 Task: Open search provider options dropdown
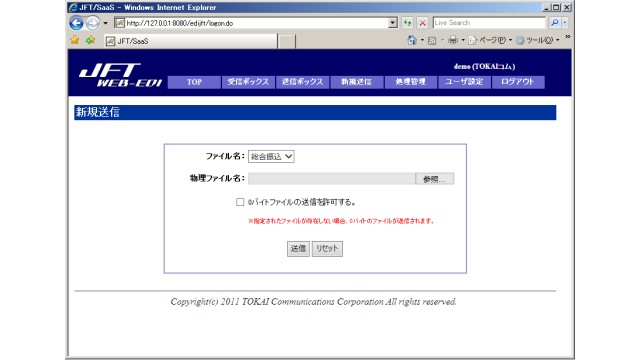[x=565, y=23]
